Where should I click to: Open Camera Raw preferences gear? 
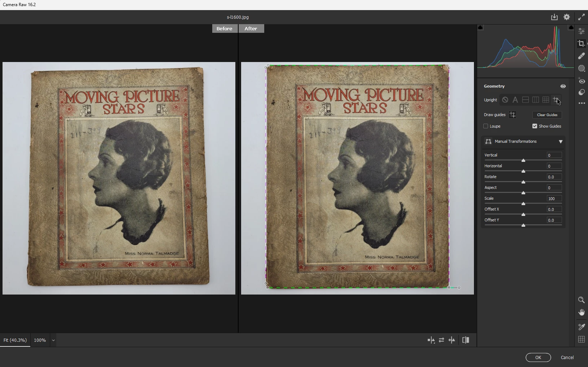[x=567, y=17]
